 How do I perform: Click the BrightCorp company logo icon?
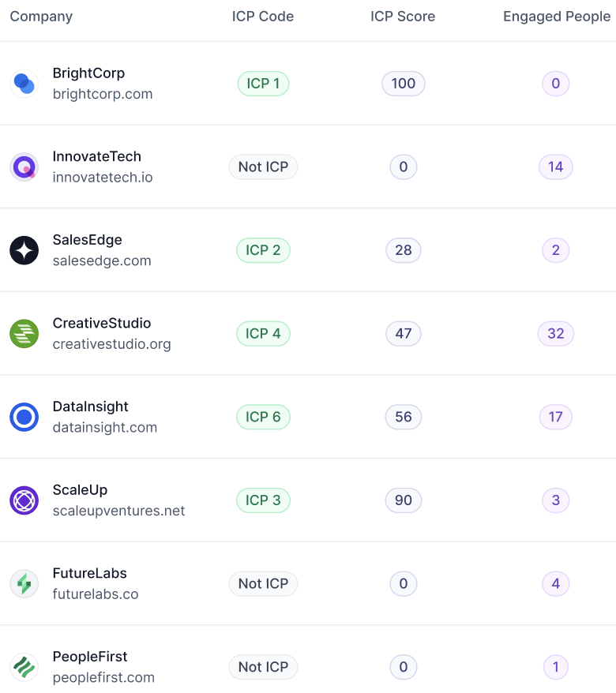pyautogui.click(x=24, y=84)
